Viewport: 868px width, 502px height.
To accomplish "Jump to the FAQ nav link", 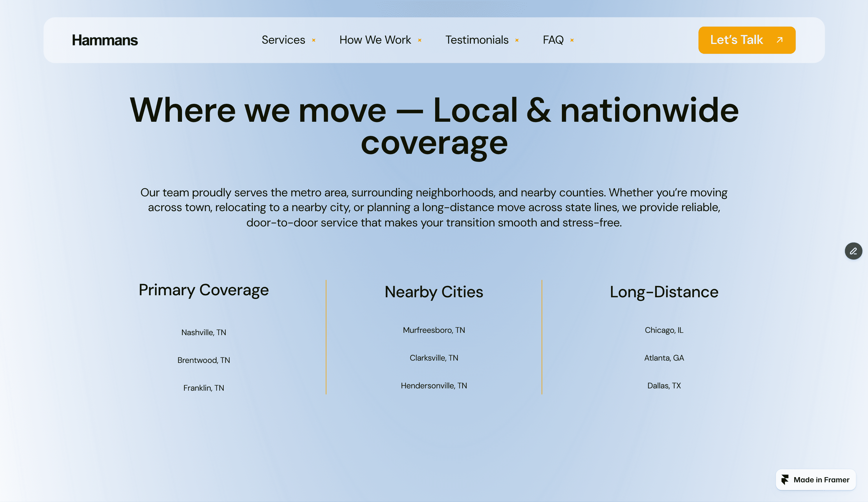I will [553, 40].
